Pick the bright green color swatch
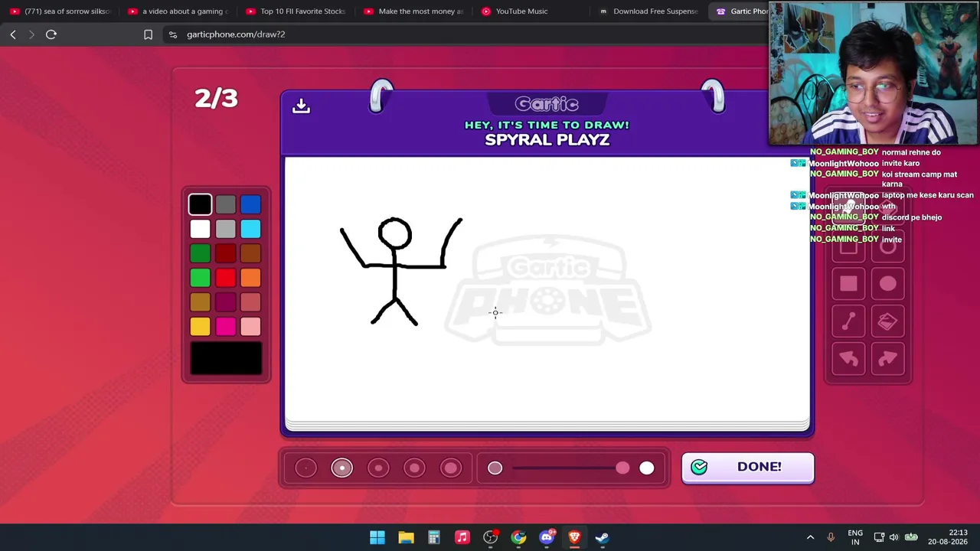This screenshot has width=980, height=551. point(200,278)
